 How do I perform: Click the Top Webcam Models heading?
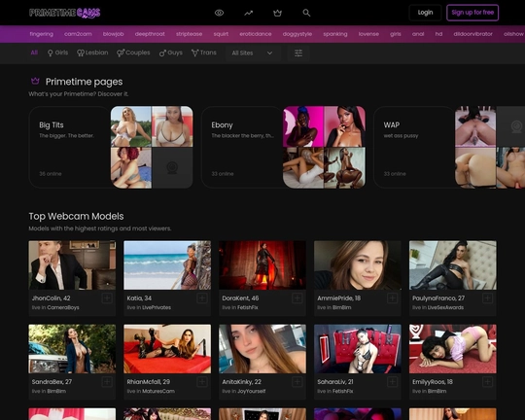pyautogui.click(x=77, y=217)
